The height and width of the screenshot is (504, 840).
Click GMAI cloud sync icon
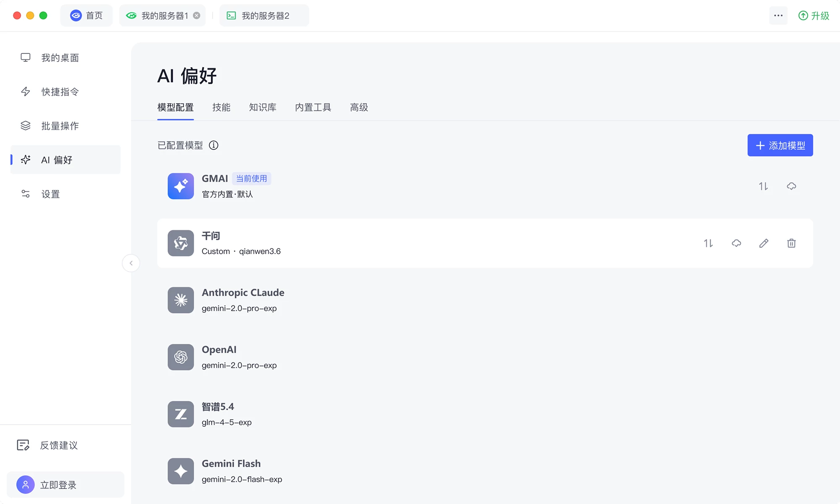[791, 186]
